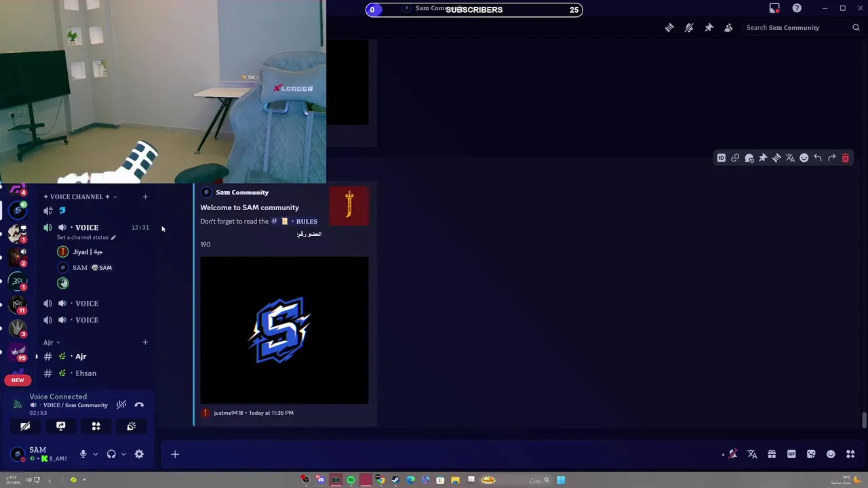The width and height of the screenshot is (868, 488).
Task: Collapse the VOICE CHANNEL category
Action: point(80,197)
